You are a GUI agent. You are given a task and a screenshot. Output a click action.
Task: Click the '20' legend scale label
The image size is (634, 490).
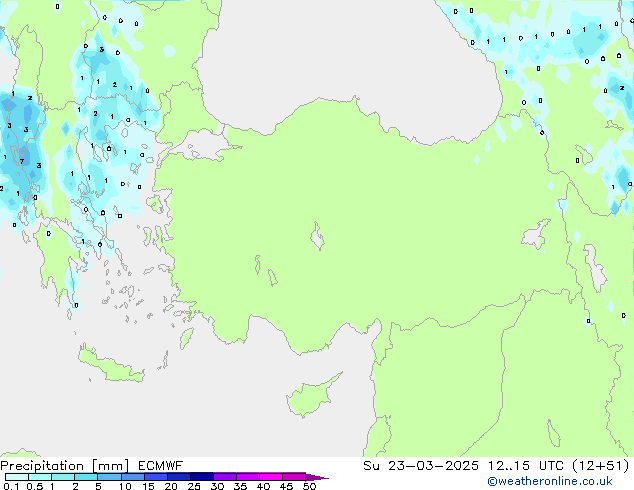pyautogui.click(x=171, y=486)
